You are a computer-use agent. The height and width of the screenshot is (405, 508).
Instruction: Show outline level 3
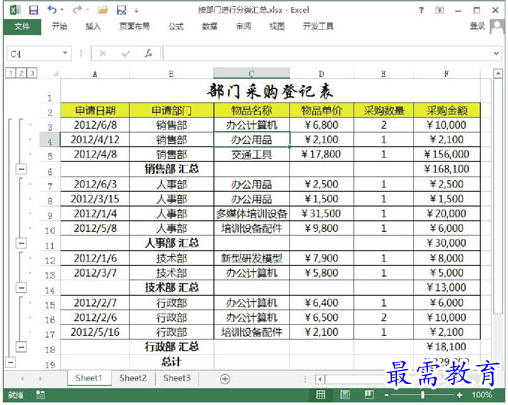coord(32,73)
